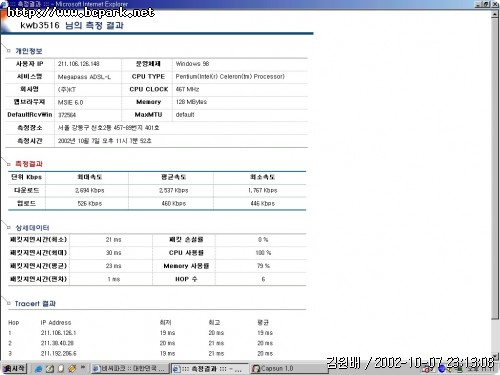Click the '1,767 Kbps' minimum download speed
Screen dimensions: 500x375
point(263,190)
